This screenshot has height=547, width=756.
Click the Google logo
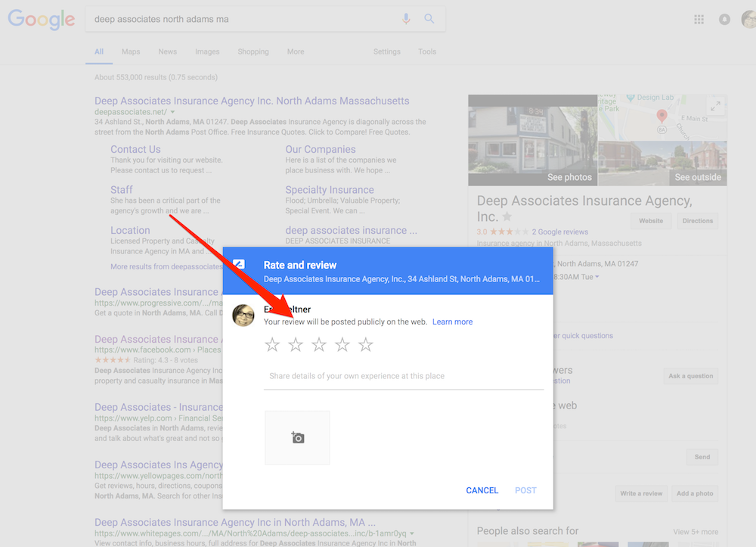(42, 20)
